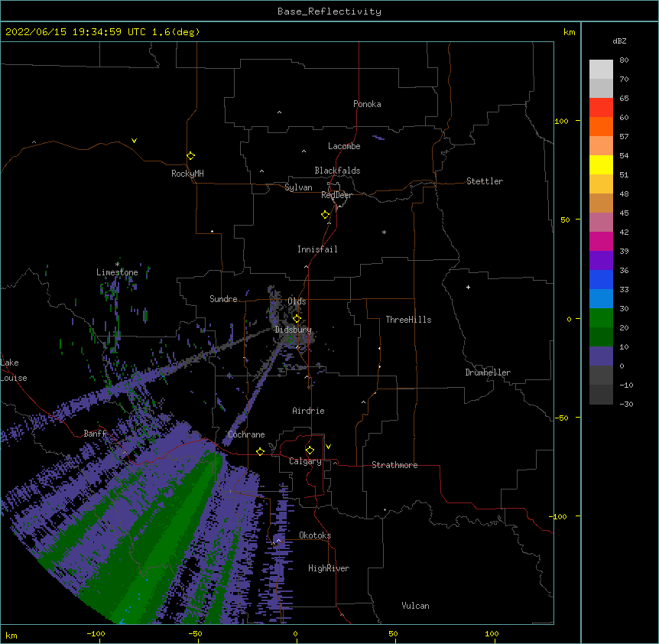Image resolution: width=659 pixels, height=644 pixels.
Task: Click the white caret marker near Okotoks
Action: pos(278,541)
